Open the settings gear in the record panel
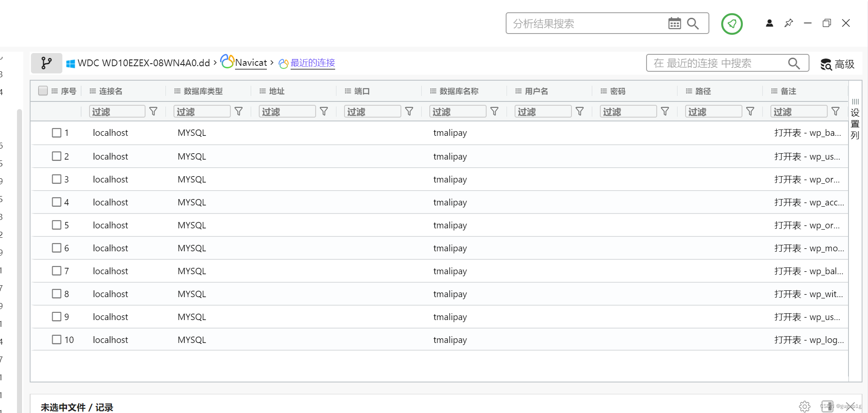This screenshot has height=413, width=868. pos(805,406)
